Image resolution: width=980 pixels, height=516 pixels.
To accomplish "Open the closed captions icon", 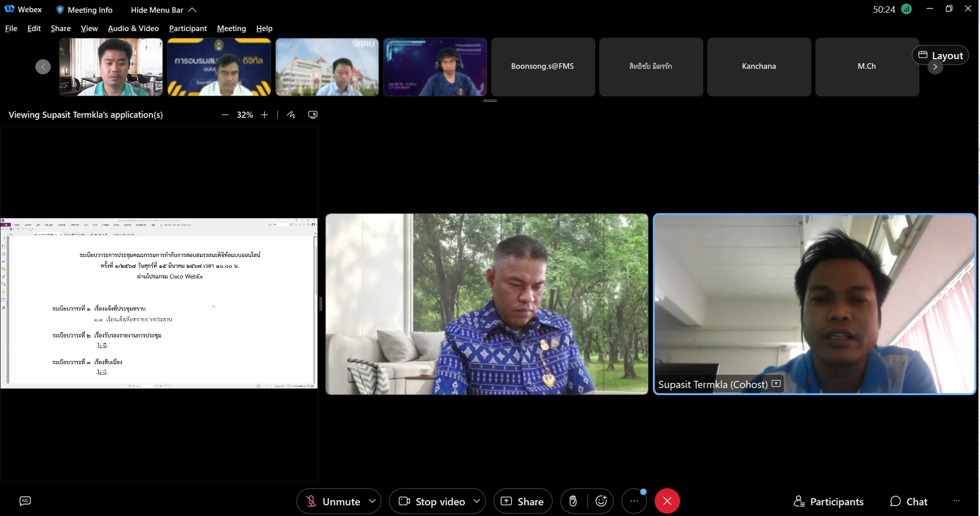I will [x=25, y=501].
